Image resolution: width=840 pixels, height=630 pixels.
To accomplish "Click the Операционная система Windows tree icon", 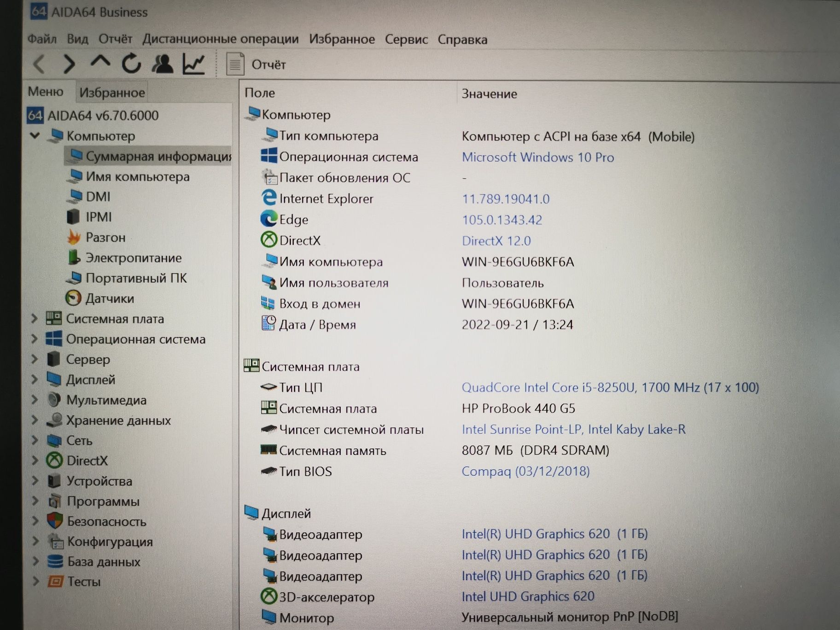I will (x=54, y=338).
